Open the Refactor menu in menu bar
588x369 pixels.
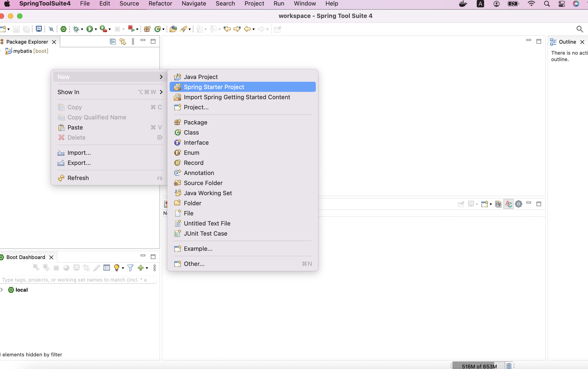[160, 4]
